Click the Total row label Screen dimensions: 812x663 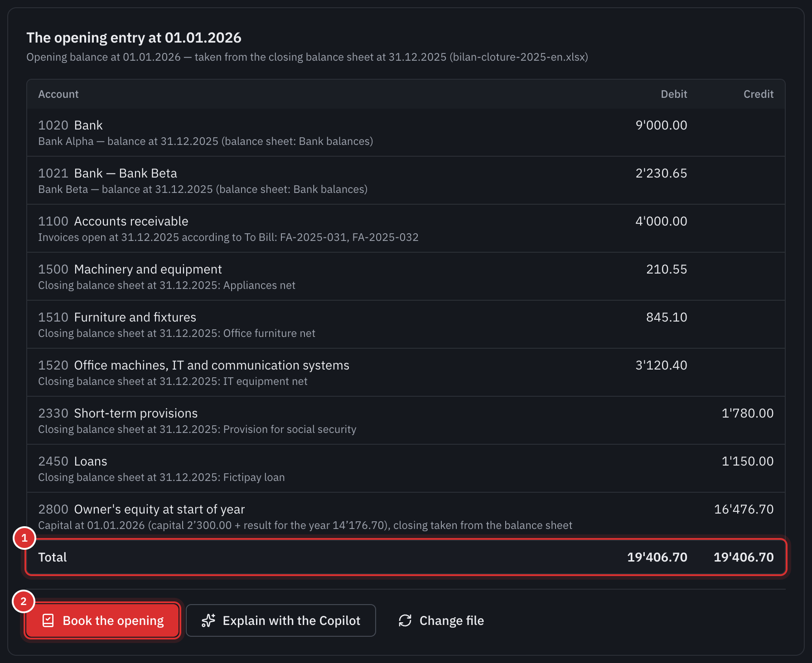[x=53, y=557]
